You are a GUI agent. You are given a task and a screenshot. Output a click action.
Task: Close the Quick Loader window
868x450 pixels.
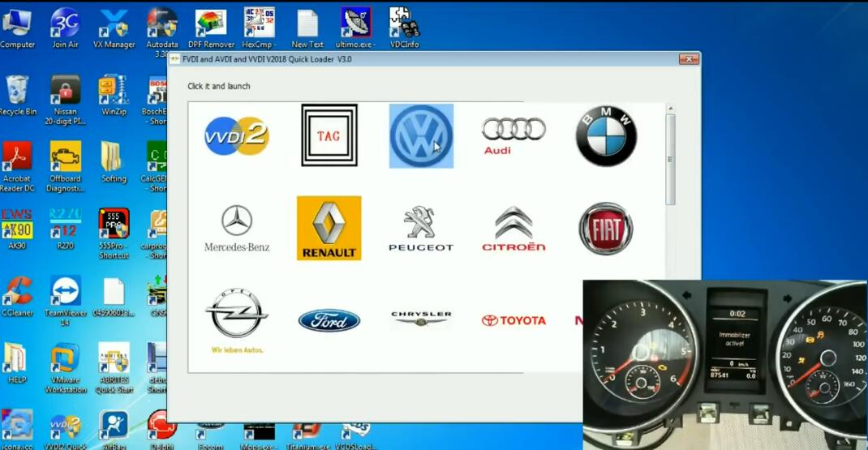(x=688, y=59)
